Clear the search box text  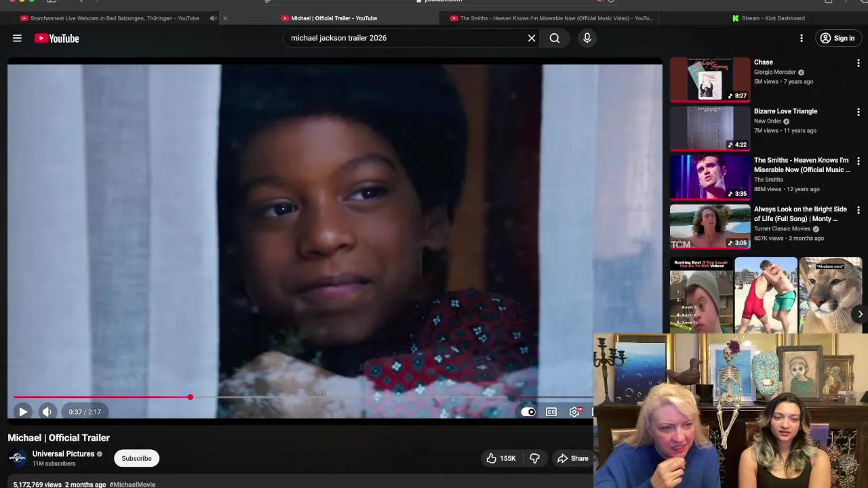tap(532, 38)
